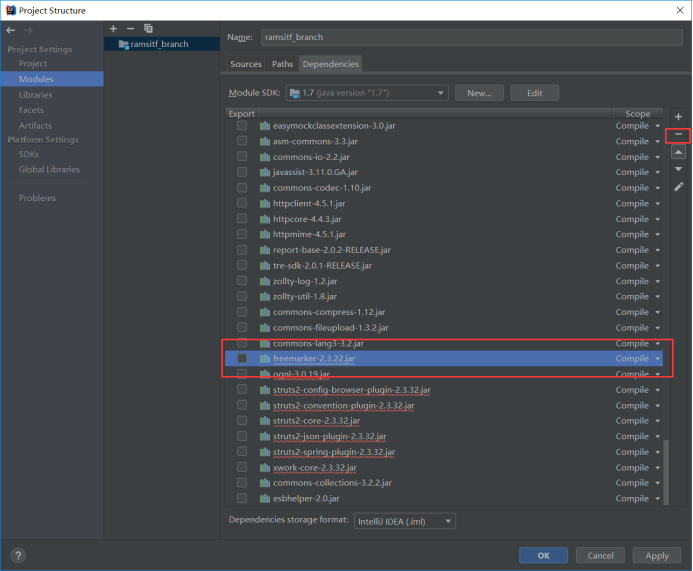Click the forward navigation arrow
Viewport: 693px width, 571px height.
click(x=28, y=30)
